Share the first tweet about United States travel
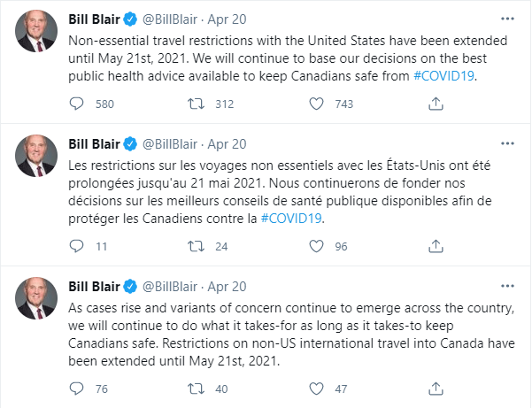The width and height of the screenshot is (532, 408). coord(436,104)
